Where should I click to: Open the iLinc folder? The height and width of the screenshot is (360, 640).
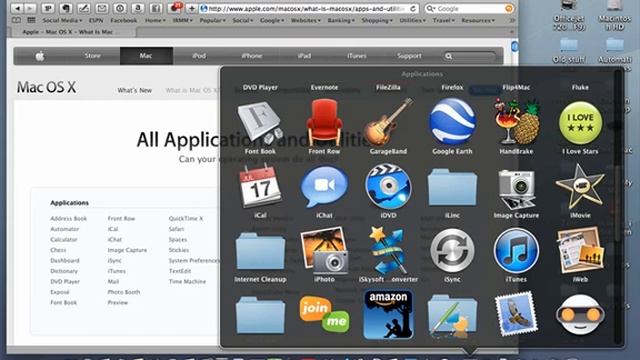[x=452, y=188]
